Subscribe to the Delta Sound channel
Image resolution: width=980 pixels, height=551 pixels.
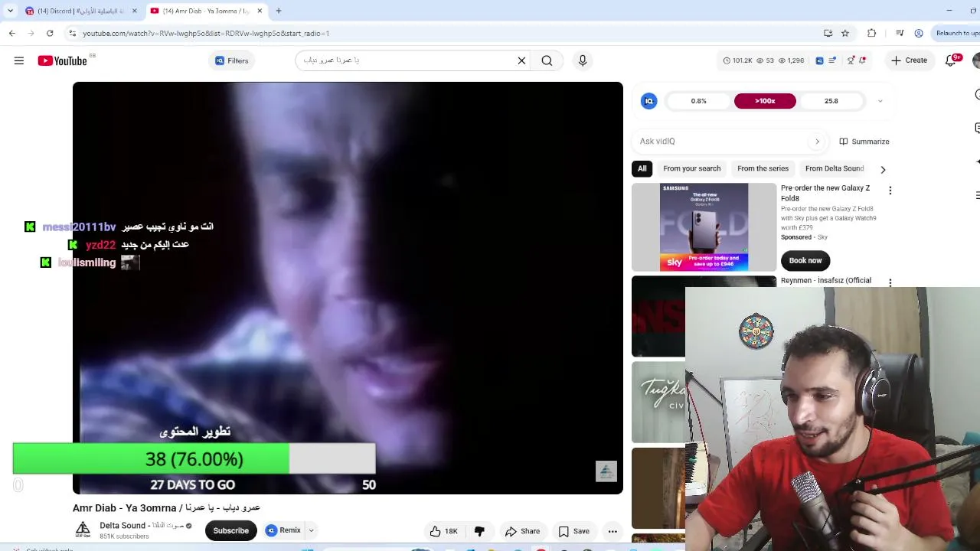tap(230, 530)
